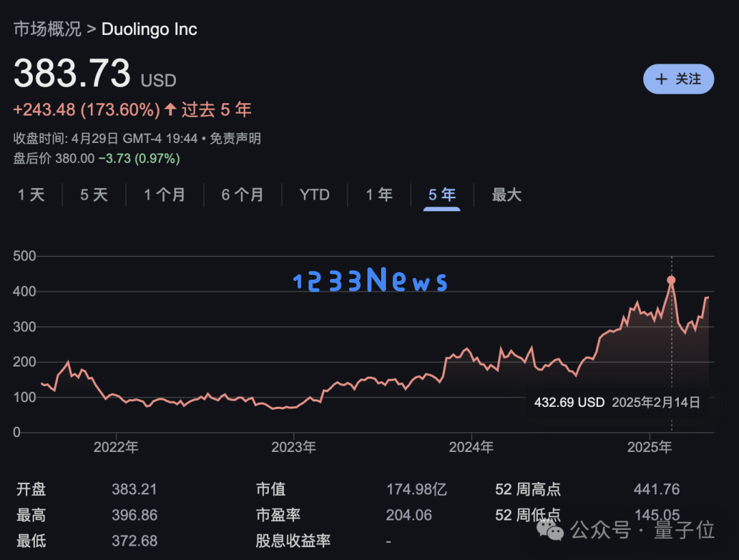Click the 500 y-axis label
This screenshot has width=739, height=560.
click(25, 256)
